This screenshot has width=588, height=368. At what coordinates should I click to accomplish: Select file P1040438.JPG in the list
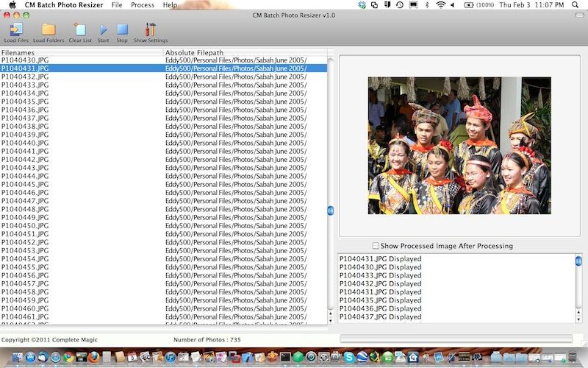[163, 126]
